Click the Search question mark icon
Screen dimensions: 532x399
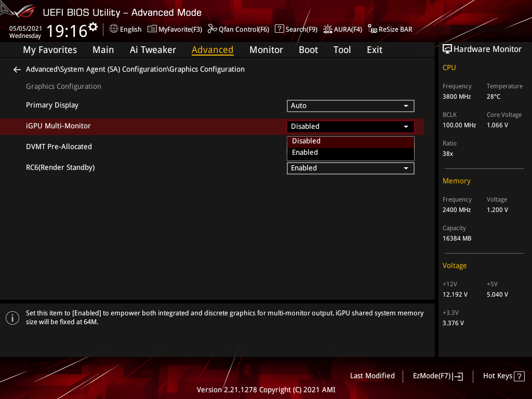click(x=279, y=29)
